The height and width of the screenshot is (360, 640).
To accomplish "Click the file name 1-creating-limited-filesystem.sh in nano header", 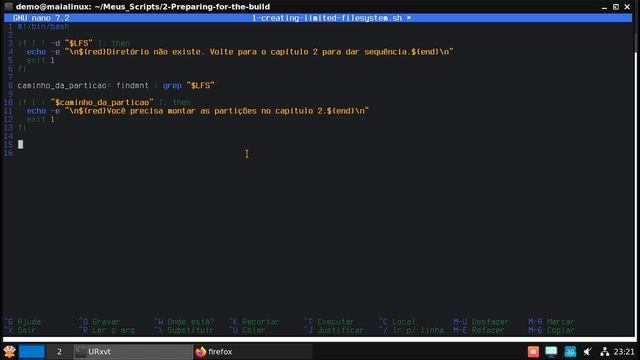I will [x=327, y=18].
